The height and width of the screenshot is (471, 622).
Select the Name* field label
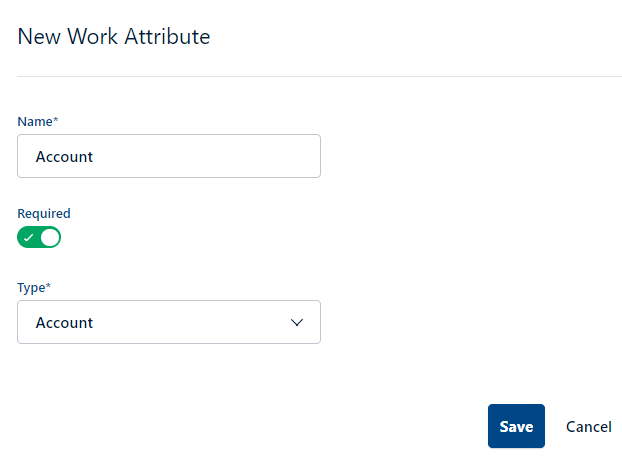pos(38,121)
